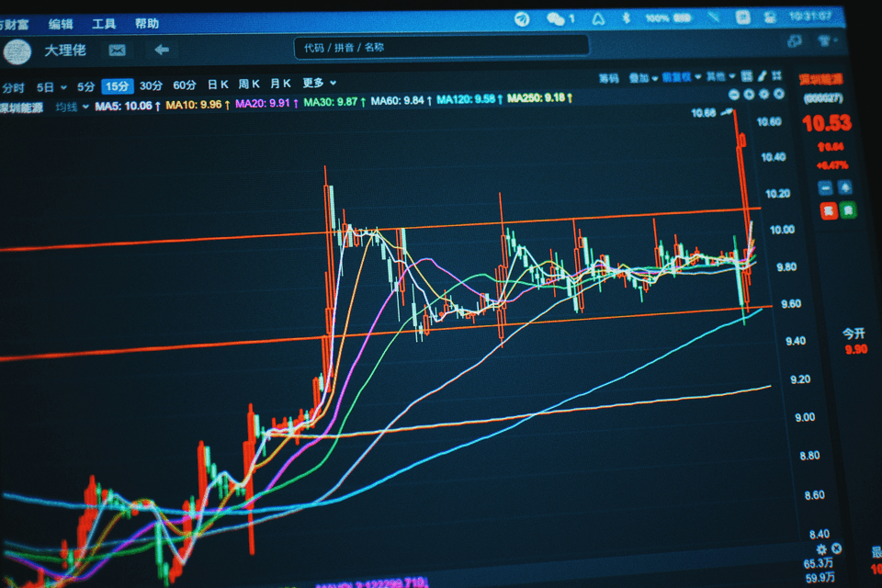
Task: Click the envelope message icon
Action: pyautogui.click(x=117, y=50)
